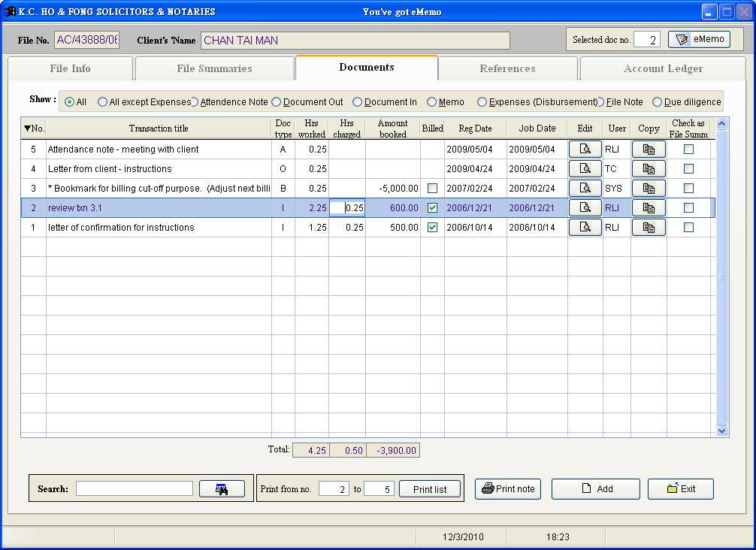Click the search binoculars icon button
Image resolution: width=756 pixels, height=550 pixels.
coord(222,489)
